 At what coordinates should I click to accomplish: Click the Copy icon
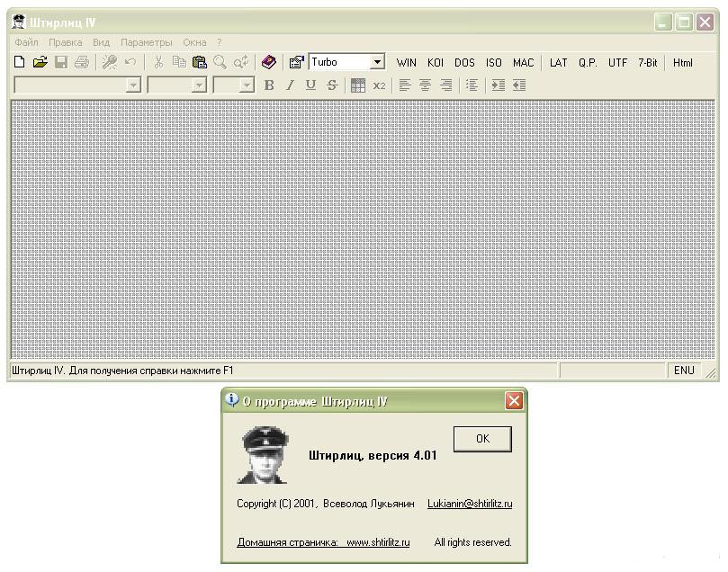click(179, 62)
